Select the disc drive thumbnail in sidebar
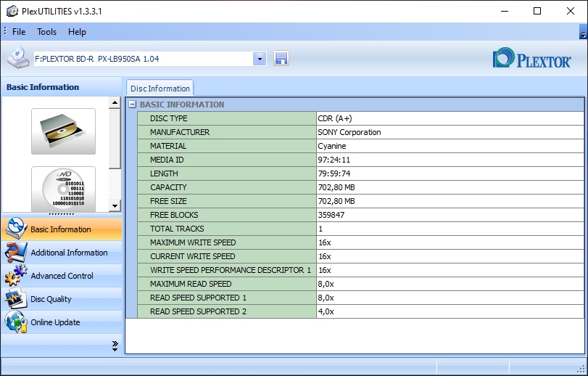Image resolution: width=588 pixels, height=376 pixels. [63, 131]
